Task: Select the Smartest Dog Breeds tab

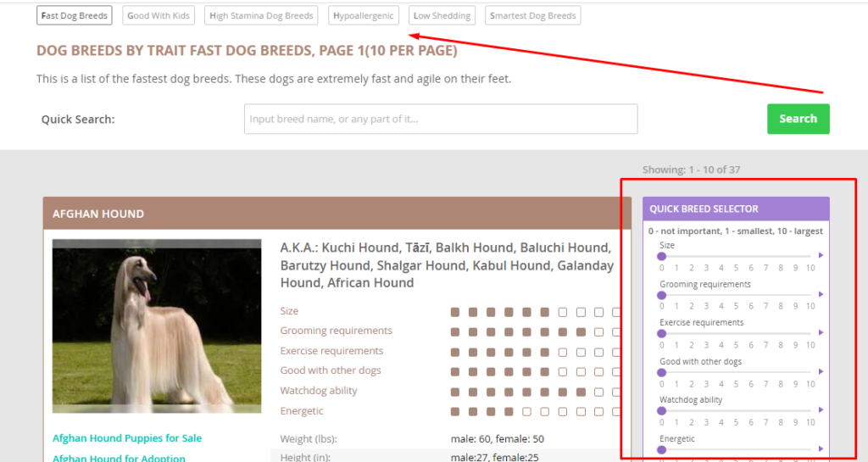Action: [x=532, y=15]
